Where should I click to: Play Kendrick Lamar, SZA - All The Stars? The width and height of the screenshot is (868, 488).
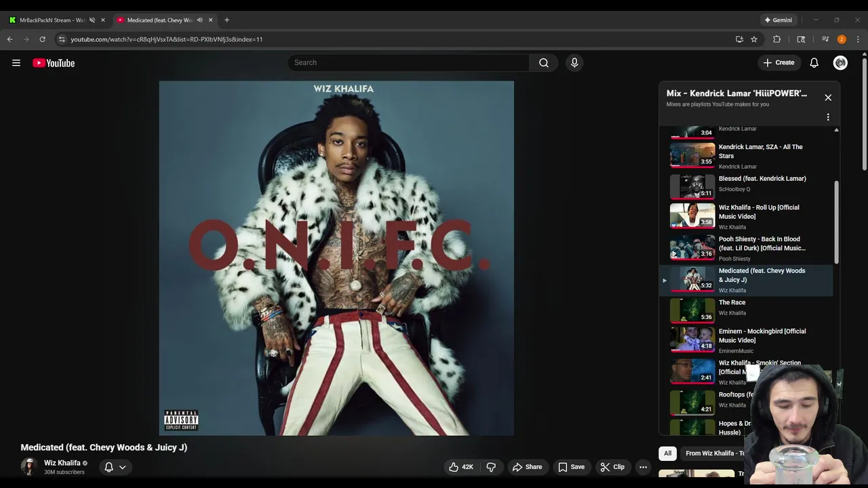pos(746,156)
